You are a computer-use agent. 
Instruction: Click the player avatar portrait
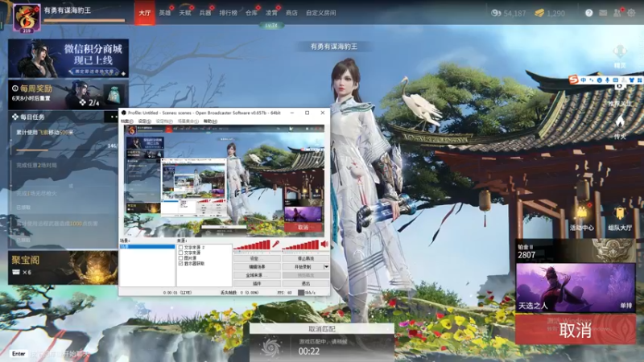coord(27,17)
